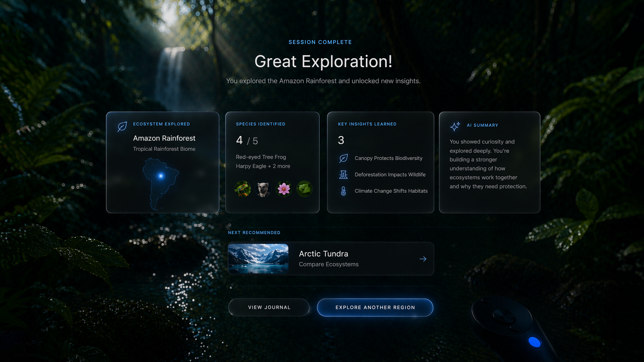Select the glowing location dot on South America map
This screenshot has height=362, width=644.
tap(161, 176)
